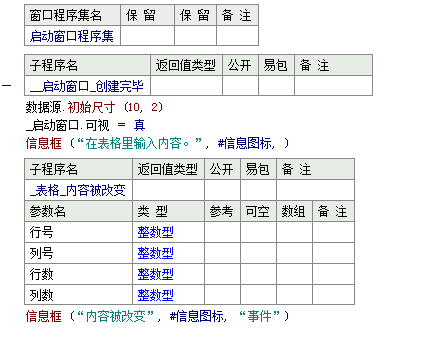The image size is (432, 364).
Task: Click the 整数型 type link for 列数
Action: (x=156, y=295)
